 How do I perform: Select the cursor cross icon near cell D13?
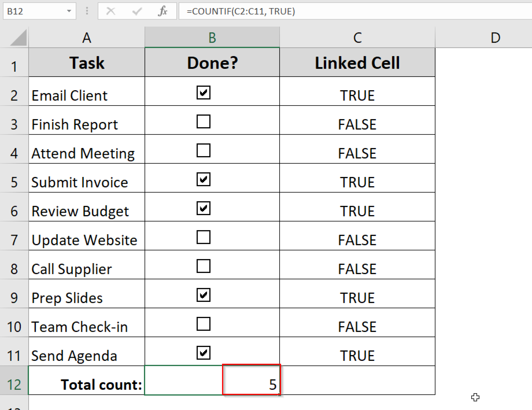475,397
